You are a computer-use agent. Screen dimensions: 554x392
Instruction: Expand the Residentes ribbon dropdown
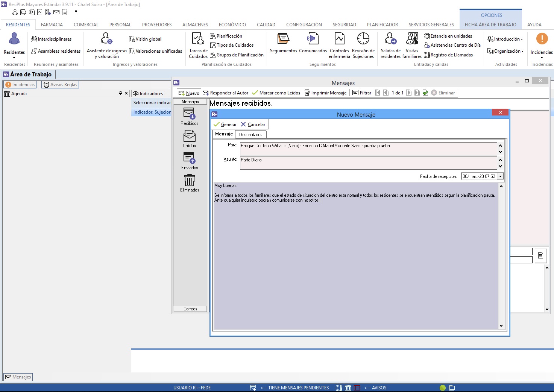14,58
